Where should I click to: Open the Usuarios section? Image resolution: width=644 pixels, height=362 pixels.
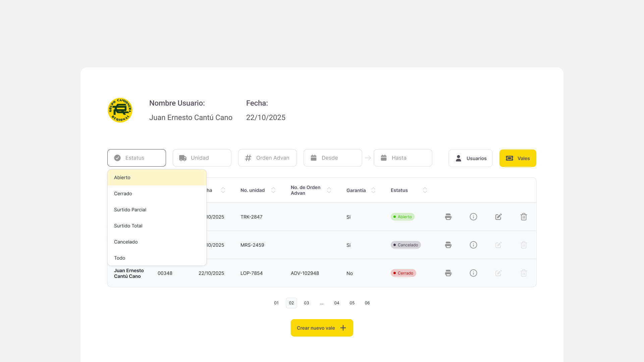click(470, 158)
